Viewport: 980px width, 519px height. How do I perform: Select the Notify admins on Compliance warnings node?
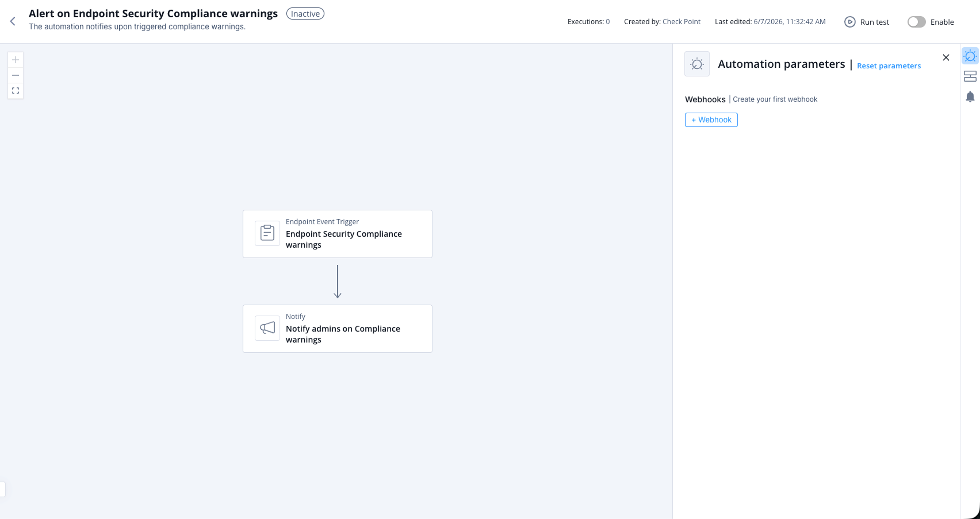click(x=337, y=328)
